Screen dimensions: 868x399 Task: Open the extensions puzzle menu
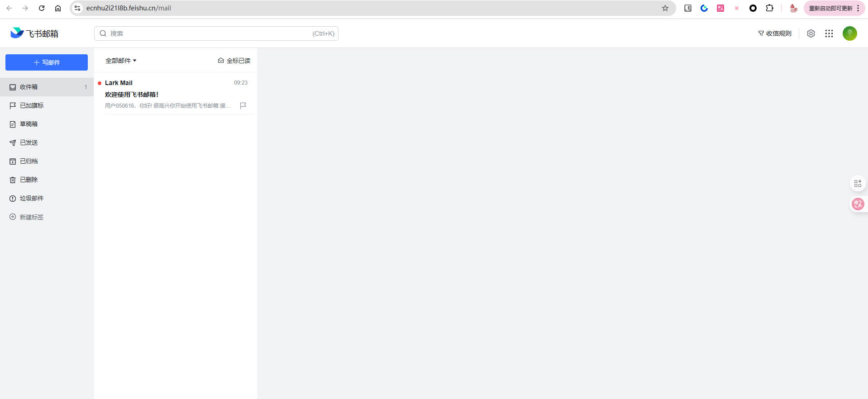769,8
